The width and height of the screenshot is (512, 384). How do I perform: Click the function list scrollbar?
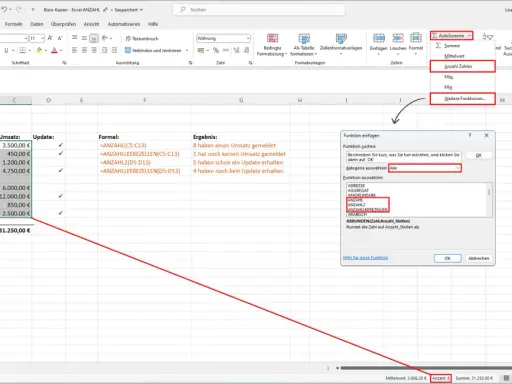point(489,200)
